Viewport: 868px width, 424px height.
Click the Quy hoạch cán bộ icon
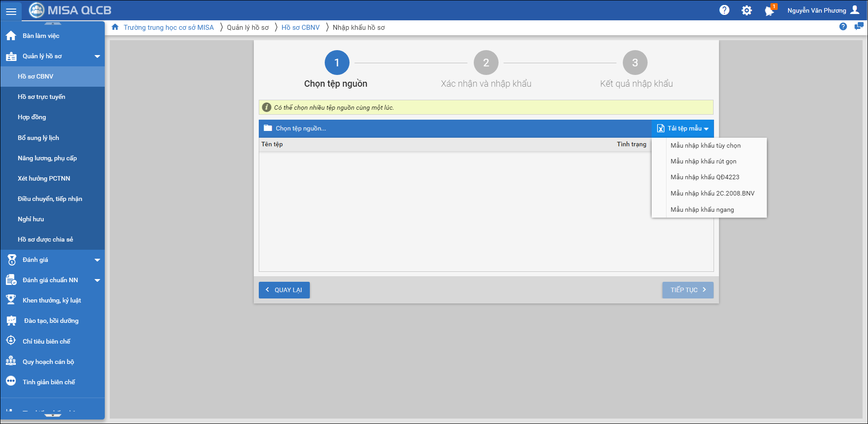[x=11, y=361]
